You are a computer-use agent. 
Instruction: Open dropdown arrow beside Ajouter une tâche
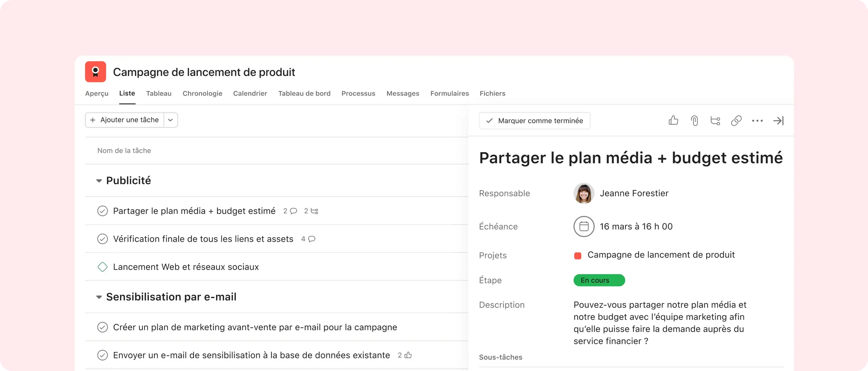click(171, 120)
